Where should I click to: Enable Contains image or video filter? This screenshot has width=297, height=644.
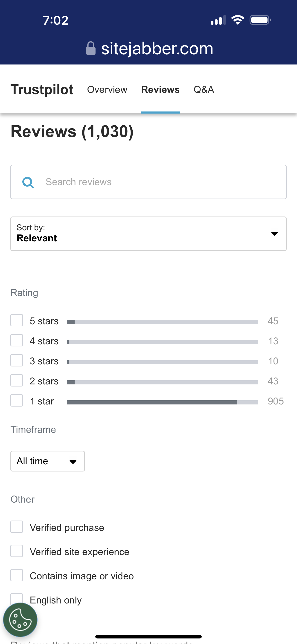(x=17, y=575)
